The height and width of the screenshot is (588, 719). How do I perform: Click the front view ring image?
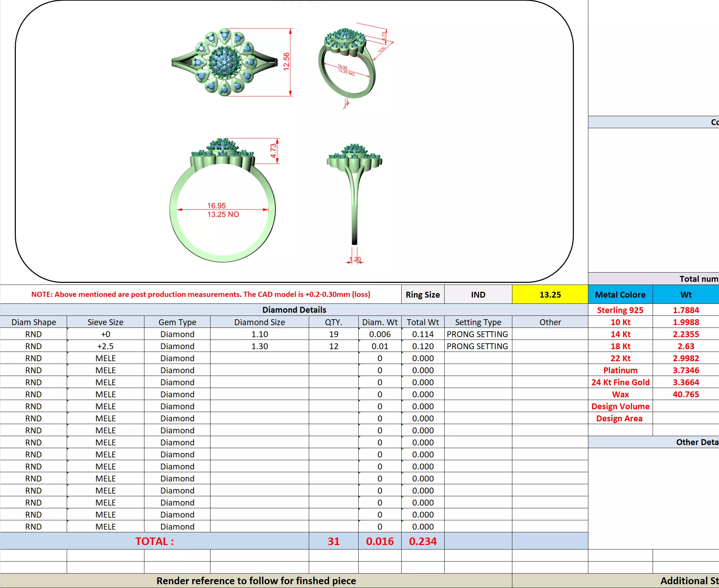click(x=222, y=200)
